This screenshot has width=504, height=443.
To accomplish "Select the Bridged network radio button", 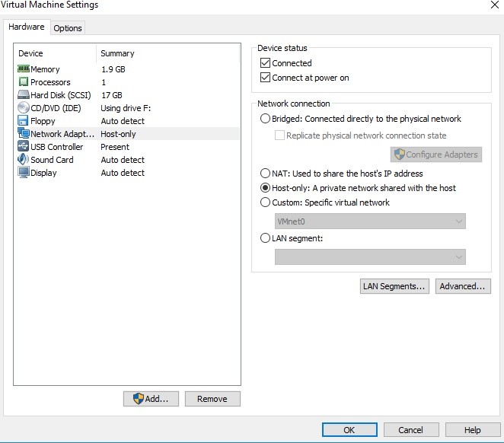I will pyautogui.click(x=266, y=119).
